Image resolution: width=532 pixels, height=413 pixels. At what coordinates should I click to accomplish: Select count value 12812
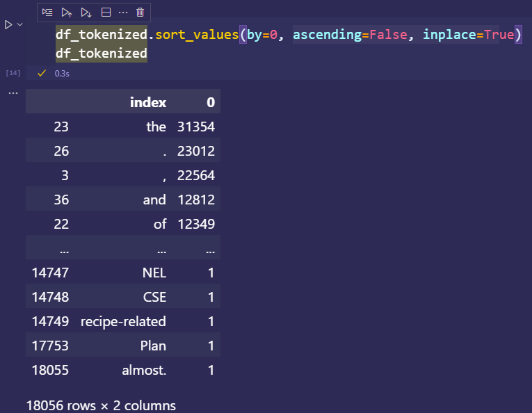[x=196, y=200]
